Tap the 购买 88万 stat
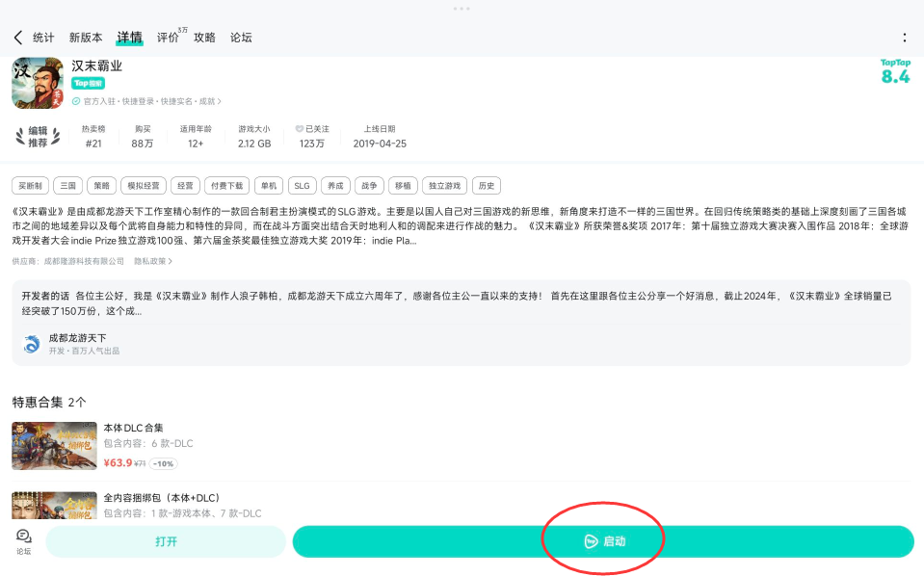The height and width of the screenshot is (576, 924). (x=142, y=137)
